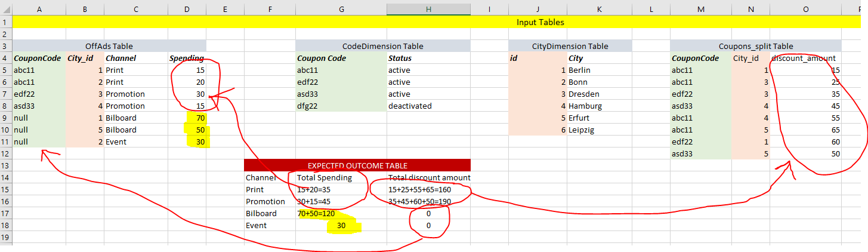The height and width of the screenshot is (252, 868).
Task: Select the 70+50=120 cell
Action: pyautogui.click(x=341, y=213)
